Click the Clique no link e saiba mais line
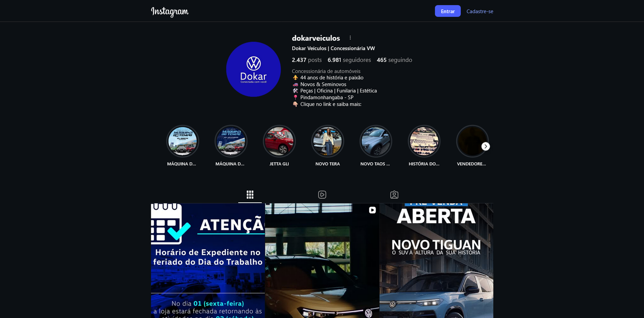The width and height of the screenshot is (644, 318). click(327, 104)
